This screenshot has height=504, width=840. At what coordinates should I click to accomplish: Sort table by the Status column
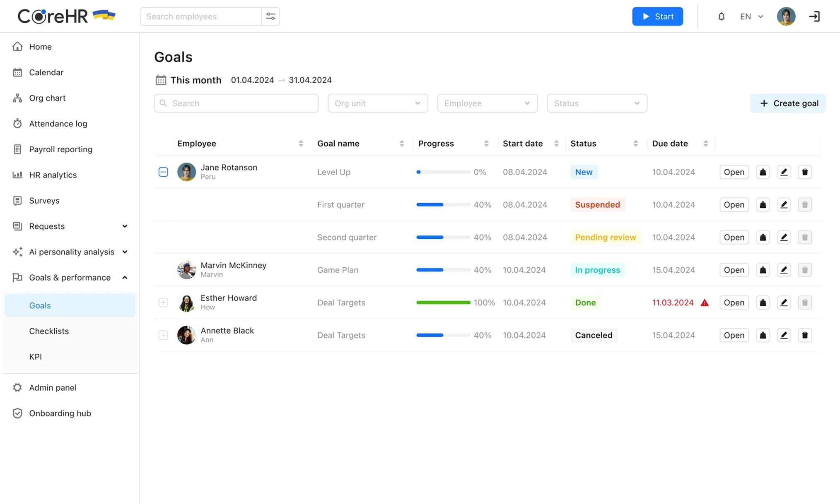point(636,144)
